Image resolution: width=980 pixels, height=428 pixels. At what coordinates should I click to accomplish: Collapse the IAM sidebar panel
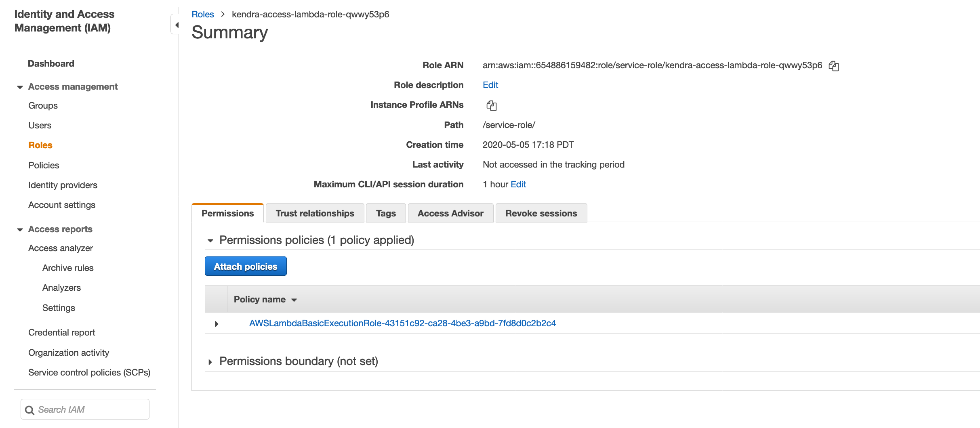(176, 25)
